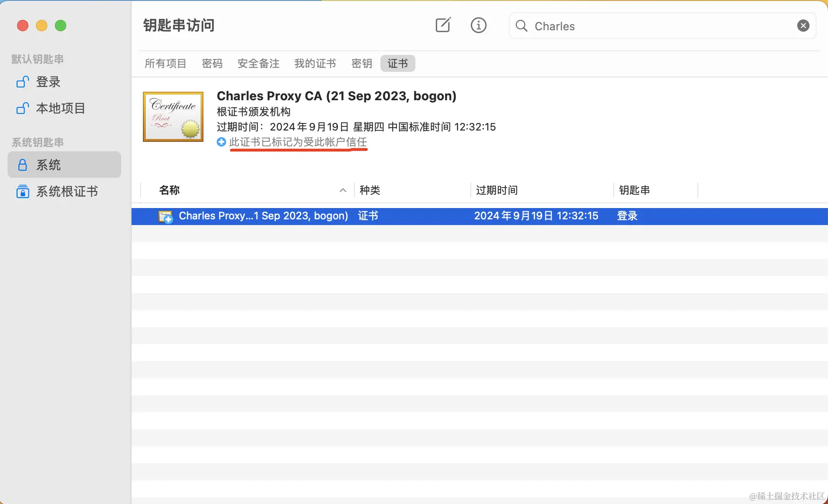
Task: Select the 系统 keychain
Action: click(64, 165)
